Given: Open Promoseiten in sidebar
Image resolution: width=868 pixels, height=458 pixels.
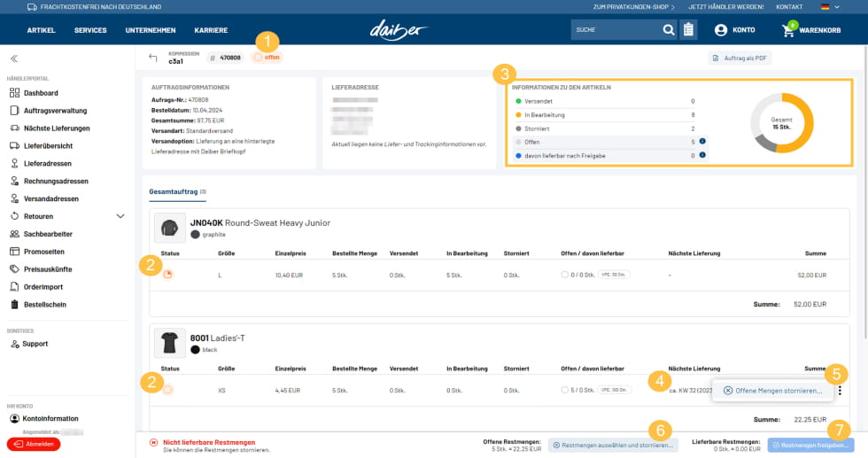Looking at the screenshot, I should [x=37, y=252].
